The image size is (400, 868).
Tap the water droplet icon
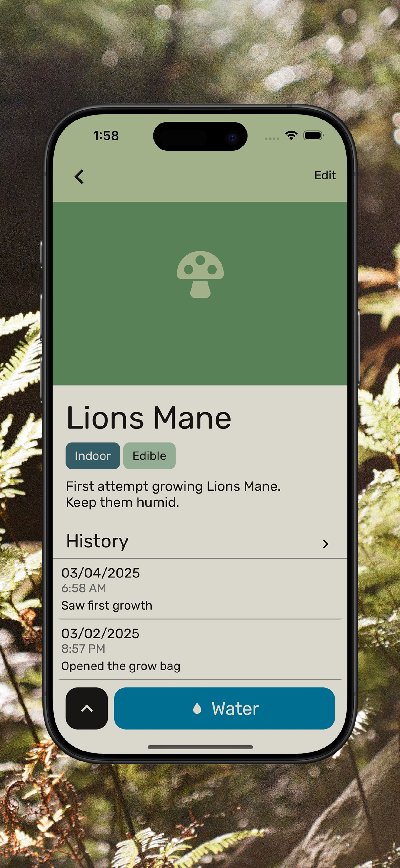[197, 708]
